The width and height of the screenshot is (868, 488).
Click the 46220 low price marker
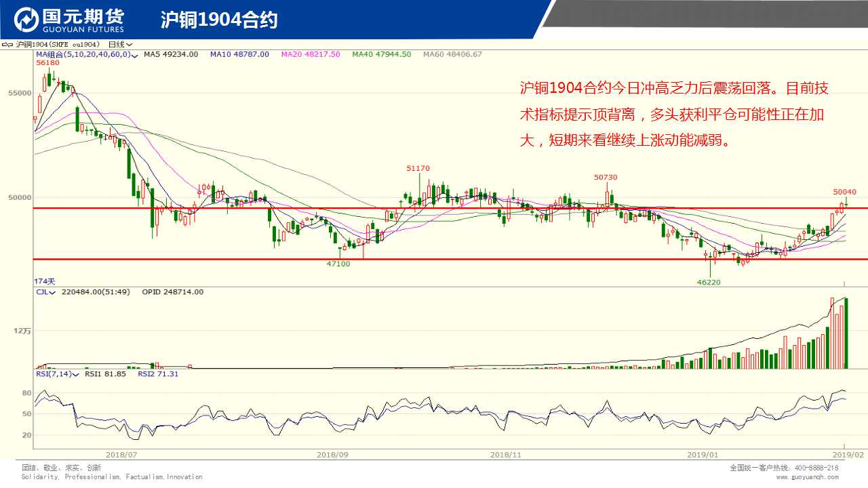[x=709, y=282]
